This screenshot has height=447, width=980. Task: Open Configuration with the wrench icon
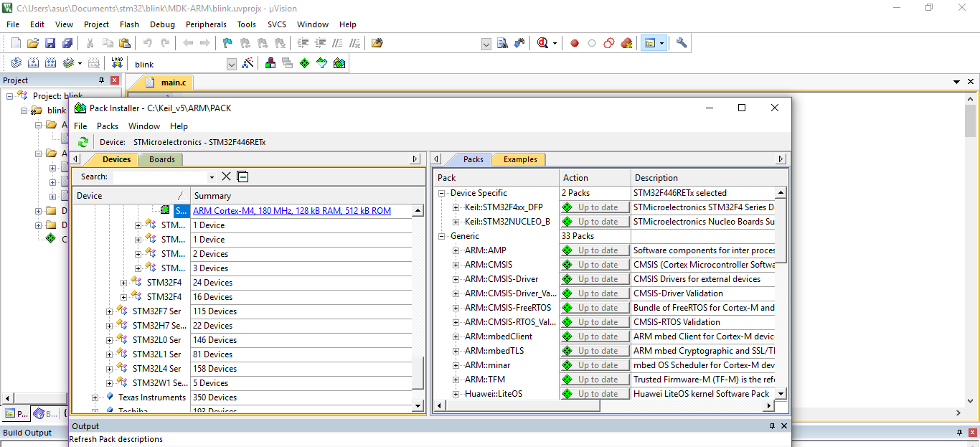click(682, 43)
